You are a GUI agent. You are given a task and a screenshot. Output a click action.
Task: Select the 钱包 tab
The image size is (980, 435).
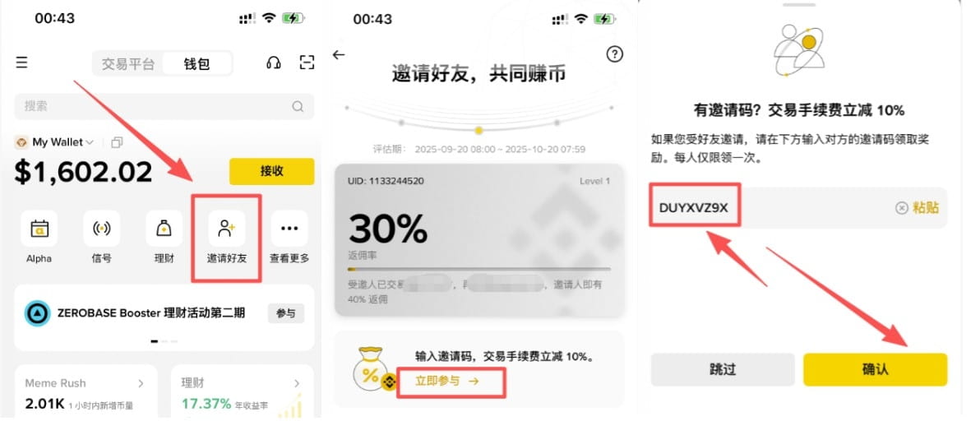[196, 64]
